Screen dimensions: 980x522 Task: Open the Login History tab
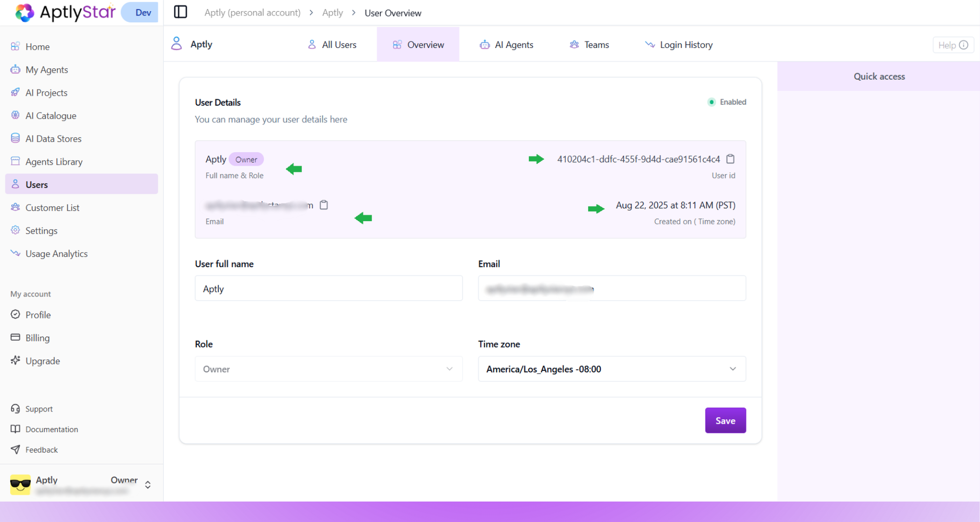(x=679, y=45)
